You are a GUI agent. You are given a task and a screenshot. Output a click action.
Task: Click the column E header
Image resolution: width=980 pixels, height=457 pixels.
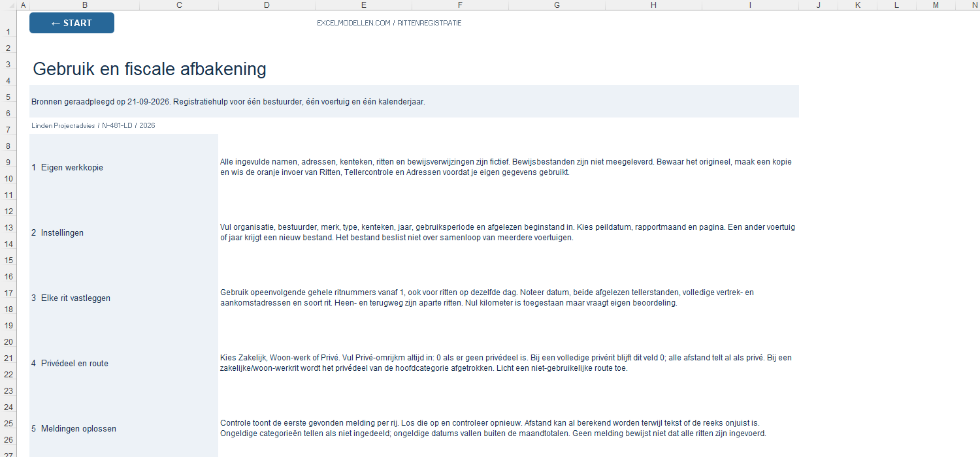[363, 5]
